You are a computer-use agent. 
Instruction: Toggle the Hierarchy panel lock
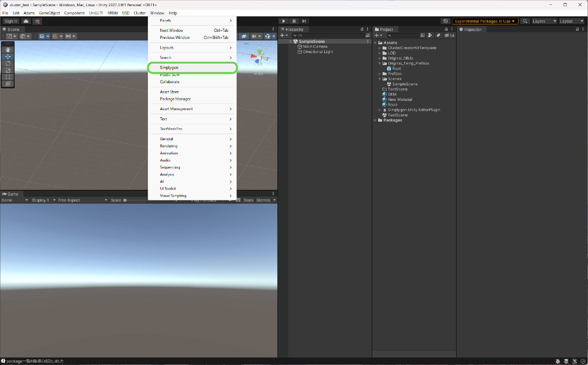coord(362,29)
